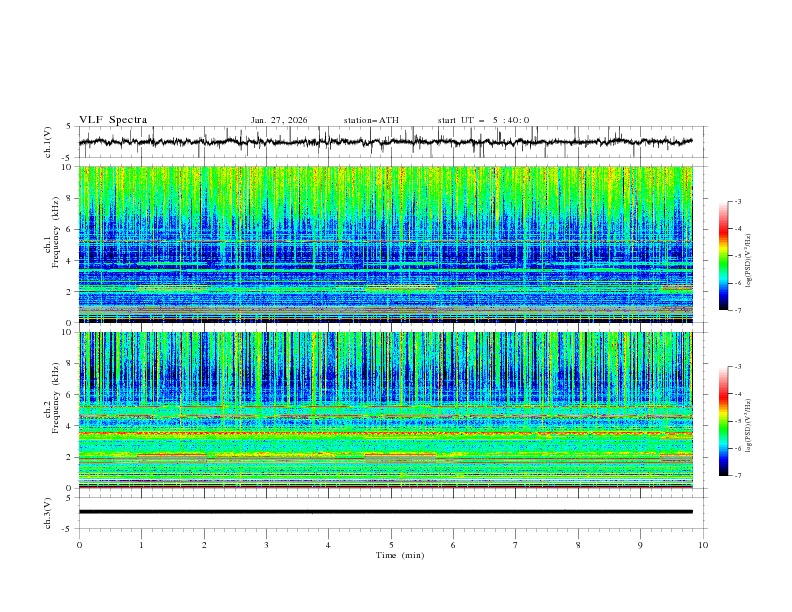792x612 pixels.
Task: Click the ch.1 spectrogram color scale bar
Action: click(723, 256)
